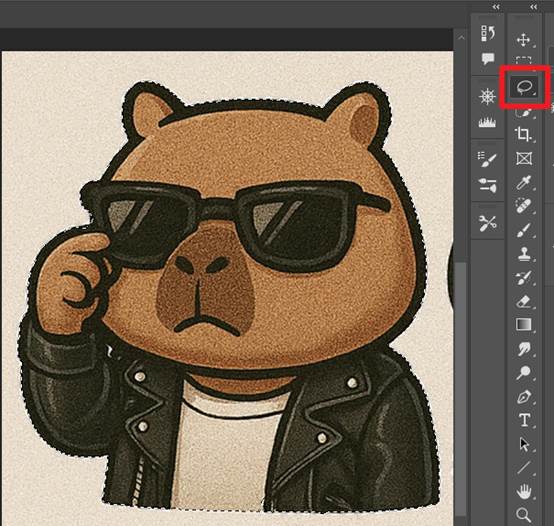This screenshot has height=526, width=554.
Task: Click the canvas scrollbar up arrow
Action: [x=461, y=37]
